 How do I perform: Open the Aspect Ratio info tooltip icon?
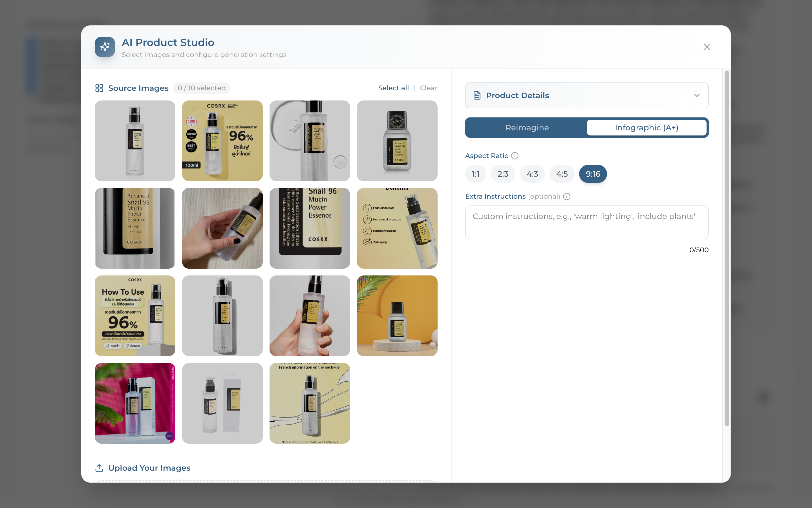pos(515,156)
